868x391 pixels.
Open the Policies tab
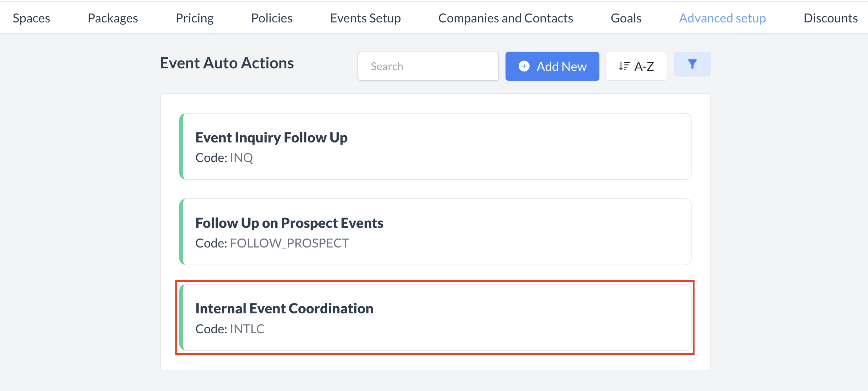(272, 18)
